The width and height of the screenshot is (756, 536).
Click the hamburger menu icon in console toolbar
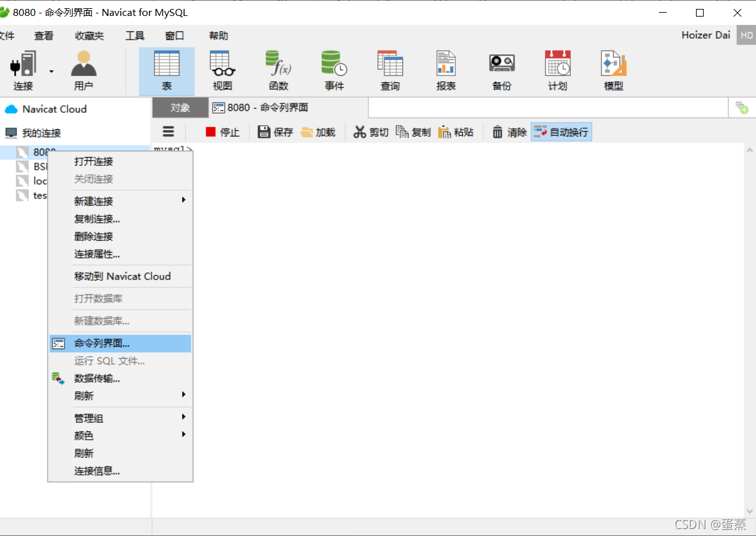(x=169, y=131)
